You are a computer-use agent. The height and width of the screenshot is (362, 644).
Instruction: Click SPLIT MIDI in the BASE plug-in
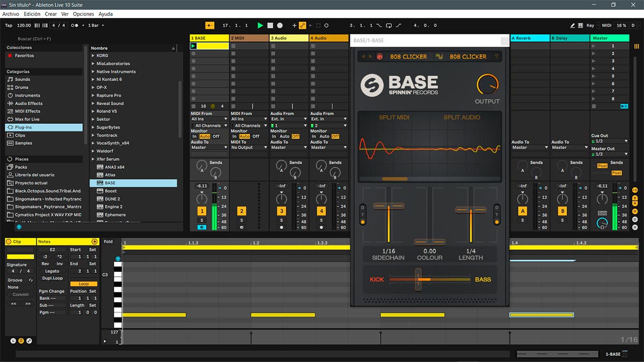click(x=394, y=117)
